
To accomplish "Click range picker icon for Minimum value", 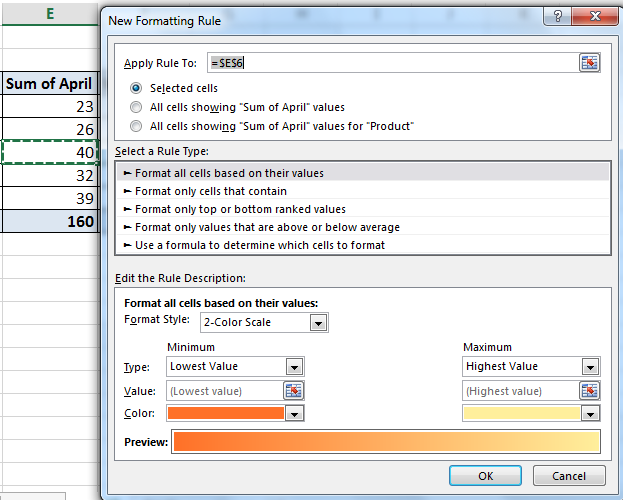I will (294, 391).
